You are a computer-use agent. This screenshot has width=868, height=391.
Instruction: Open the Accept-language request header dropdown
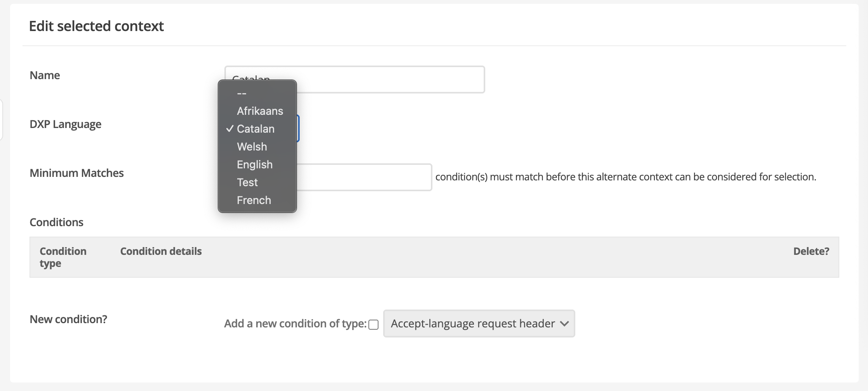[x=479, y=324]
